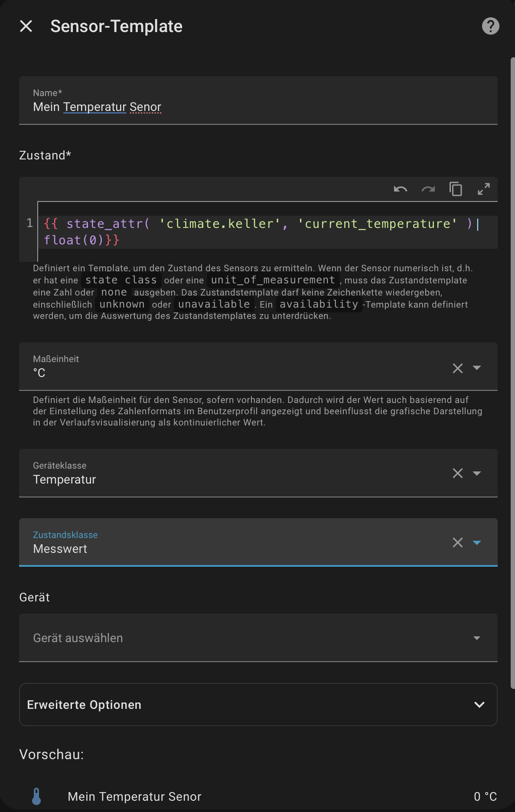Clear the Maßeinheit value
The width and height of the screenshot is (515, 812).
[x=457, y=368]
